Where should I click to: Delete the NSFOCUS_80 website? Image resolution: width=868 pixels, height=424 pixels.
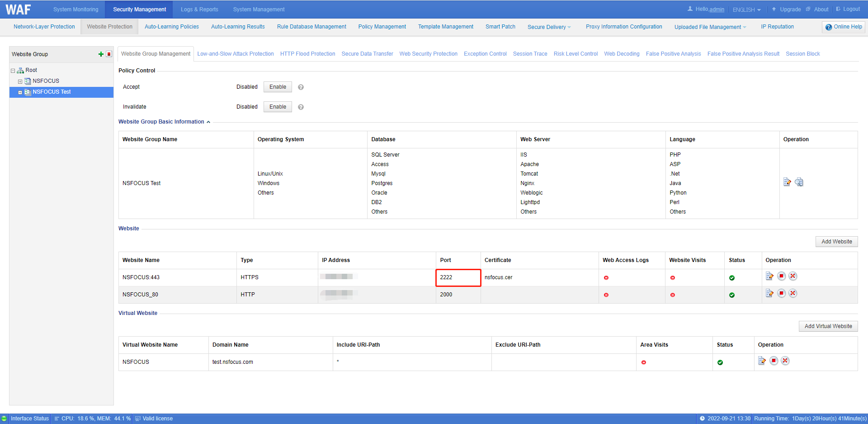click(x=793, y=293)
